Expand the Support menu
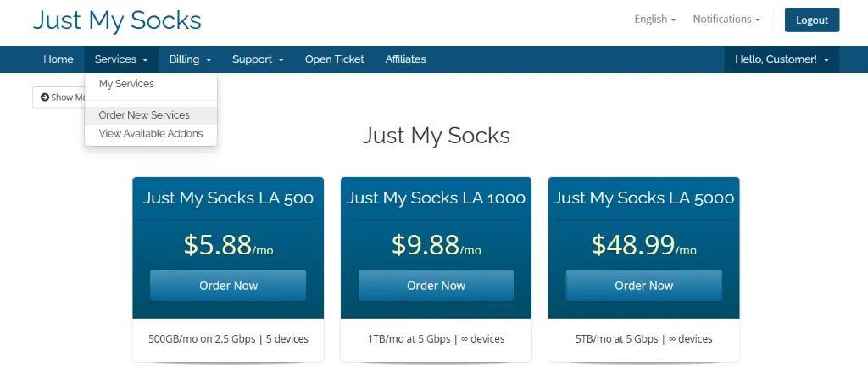Screen dimensions: 868x379 pos(258,59)
